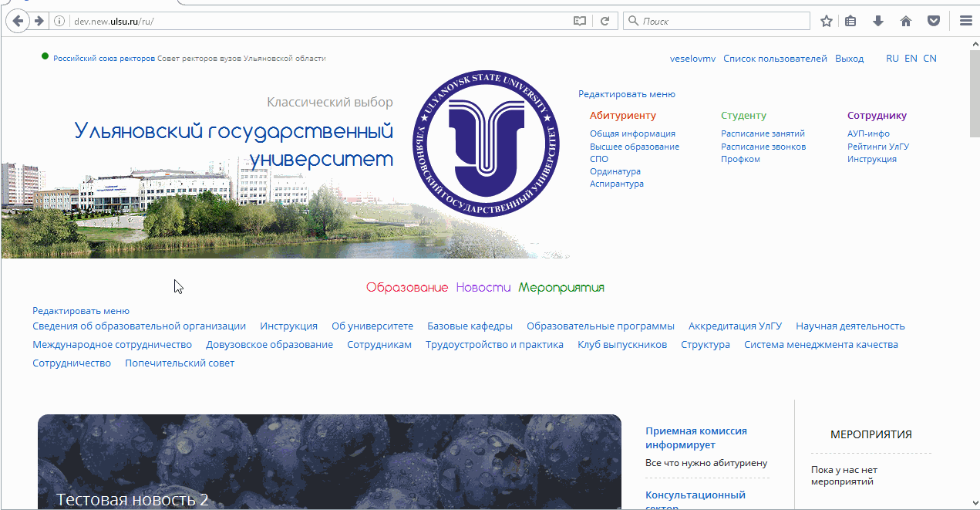This screenshot has width=980, height=510.
Task: Open Довузовское образование menu item
Action: (x=269, y=345)
